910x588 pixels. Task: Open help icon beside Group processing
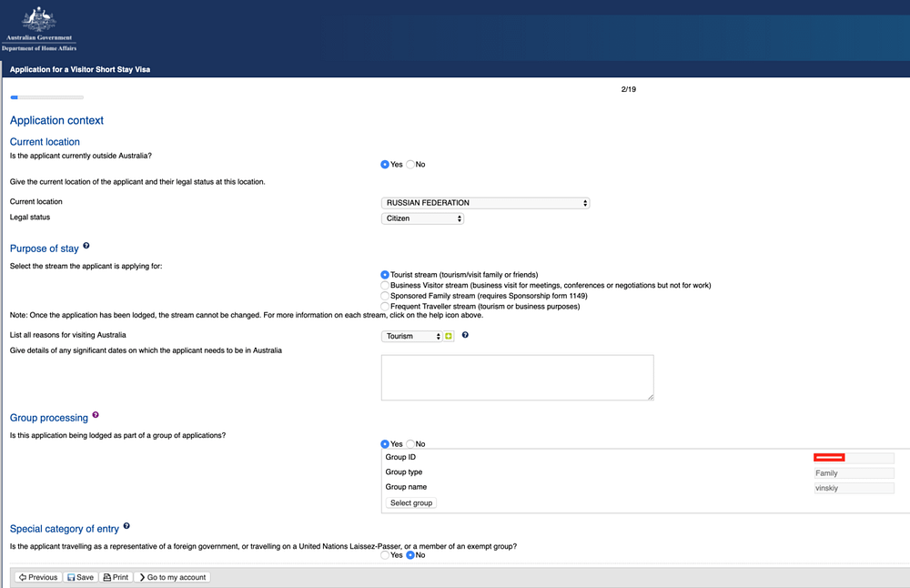pos(96,415)
